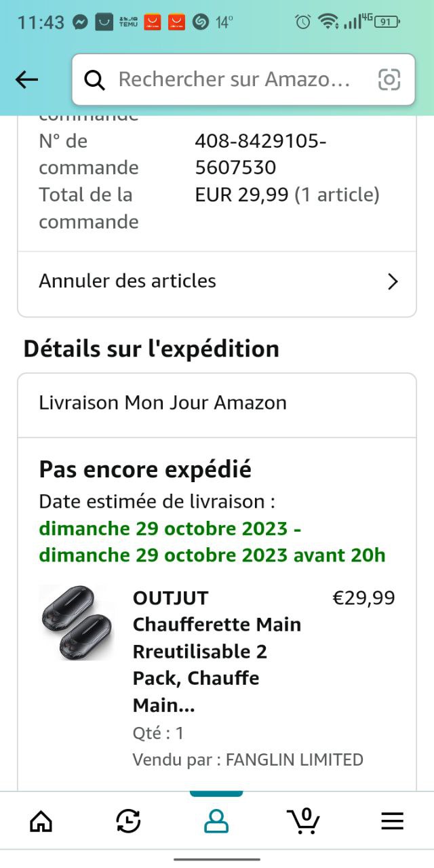Viewport: 434px width, 868px height.
Task: Tap the alarm clock status icon
Action: [302, 22]
